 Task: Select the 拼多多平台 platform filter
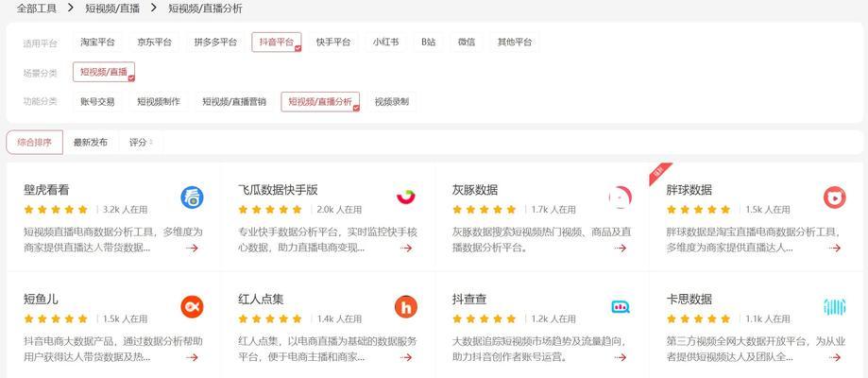coord(215,43)
